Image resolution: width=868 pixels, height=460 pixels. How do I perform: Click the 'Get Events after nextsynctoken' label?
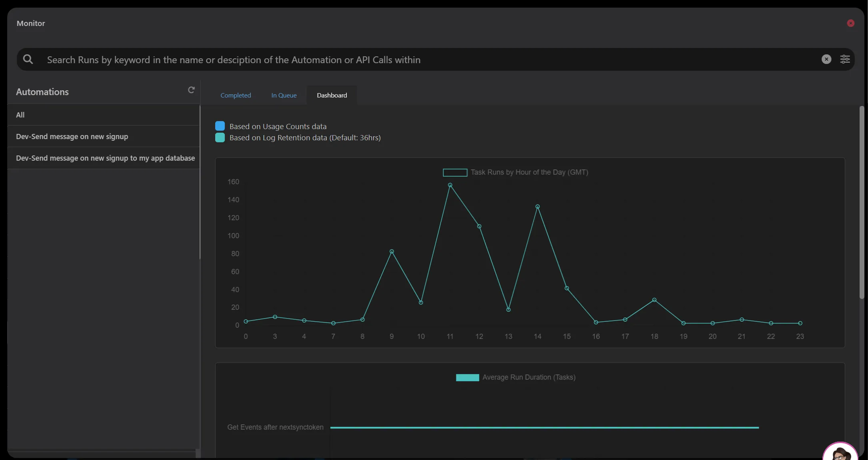[275, 427]
